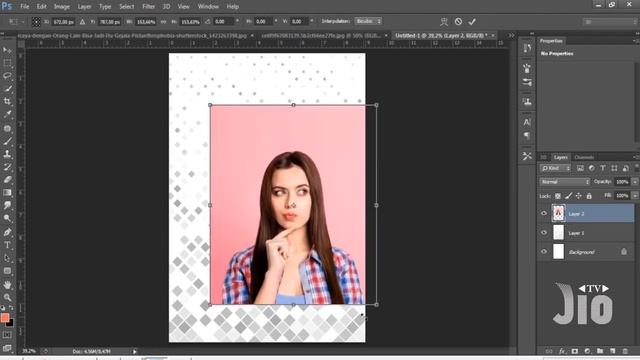Click the orange foreground color swatch
Image resolution: width=640 pixels, height=360 pixels.
(4, 317)
